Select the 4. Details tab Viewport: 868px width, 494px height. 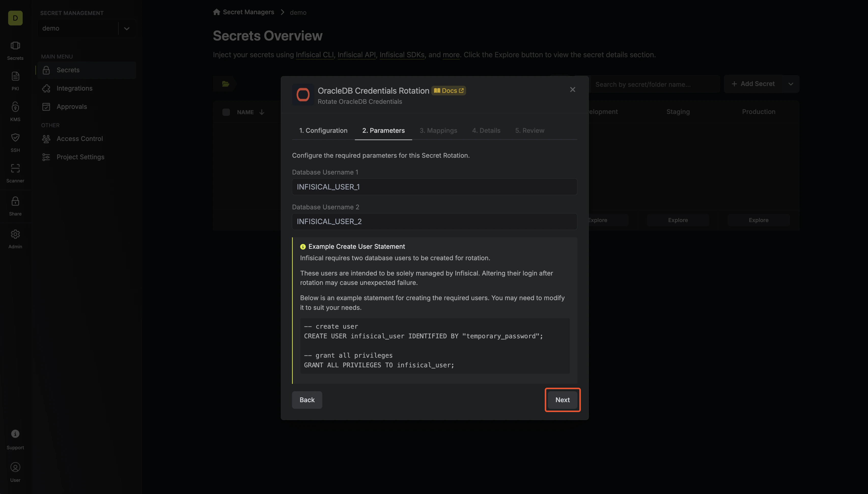click(486, 131)
